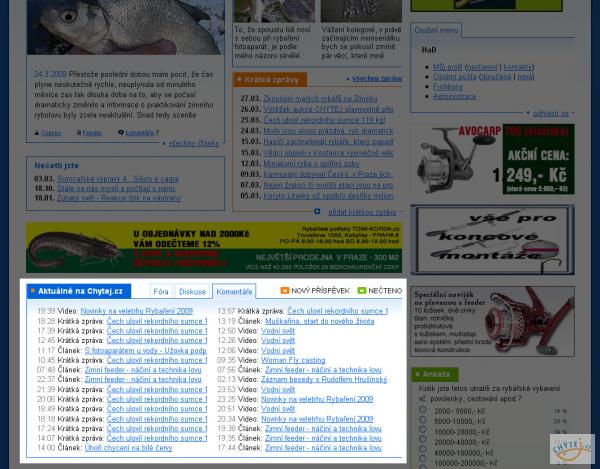Open the všechny zprávy link

[377, 79]
